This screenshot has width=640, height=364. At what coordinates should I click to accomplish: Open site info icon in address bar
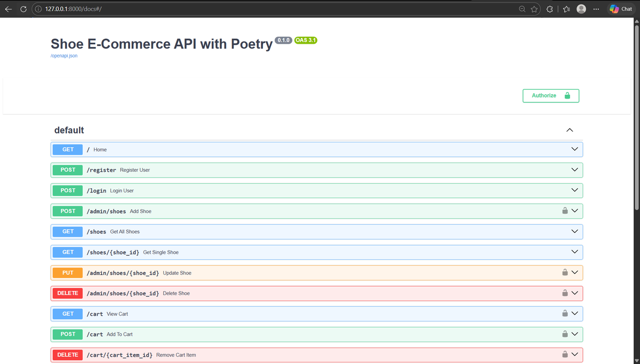coord(38,9)
